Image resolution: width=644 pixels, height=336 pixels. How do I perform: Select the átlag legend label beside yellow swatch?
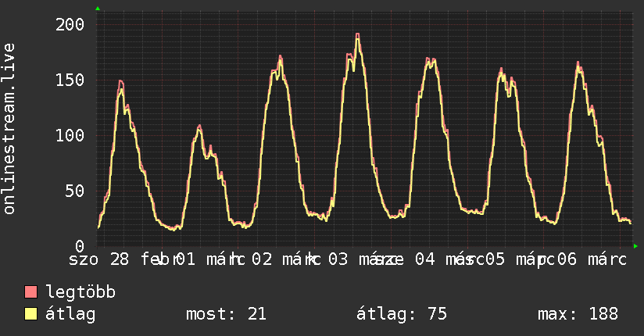click(x=70, y=314)
